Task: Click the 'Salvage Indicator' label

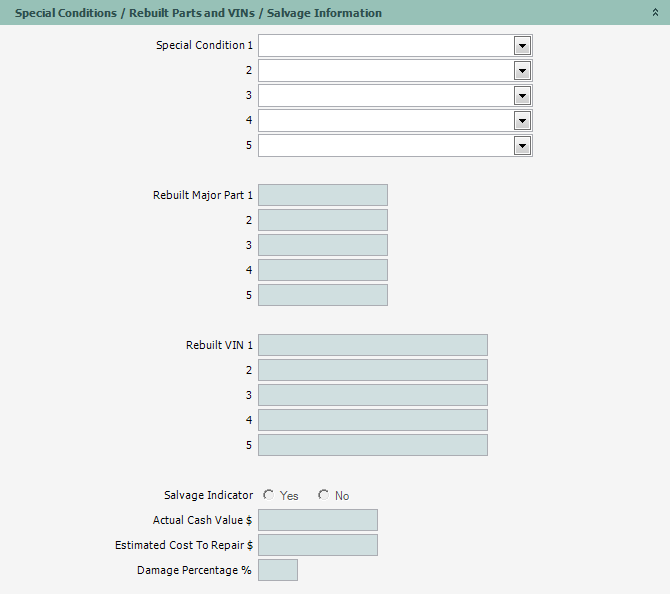Action: coord(208,495)
